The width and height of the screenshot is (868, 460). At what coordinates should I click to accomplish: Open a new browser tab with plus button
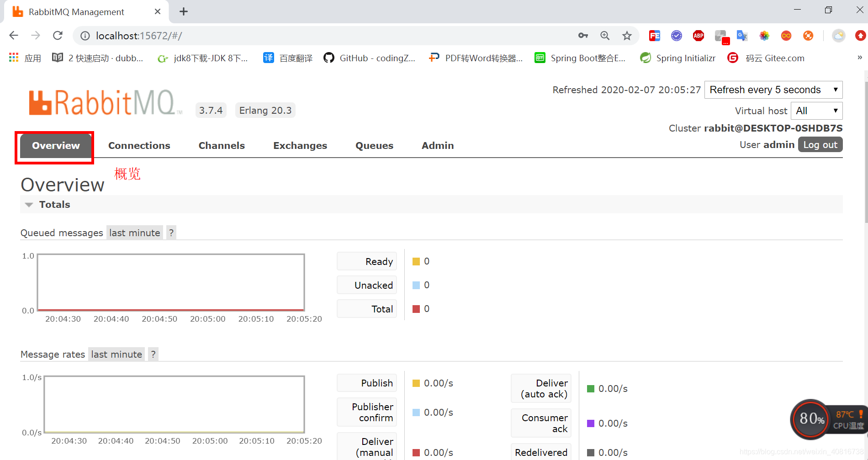[184, 11]
